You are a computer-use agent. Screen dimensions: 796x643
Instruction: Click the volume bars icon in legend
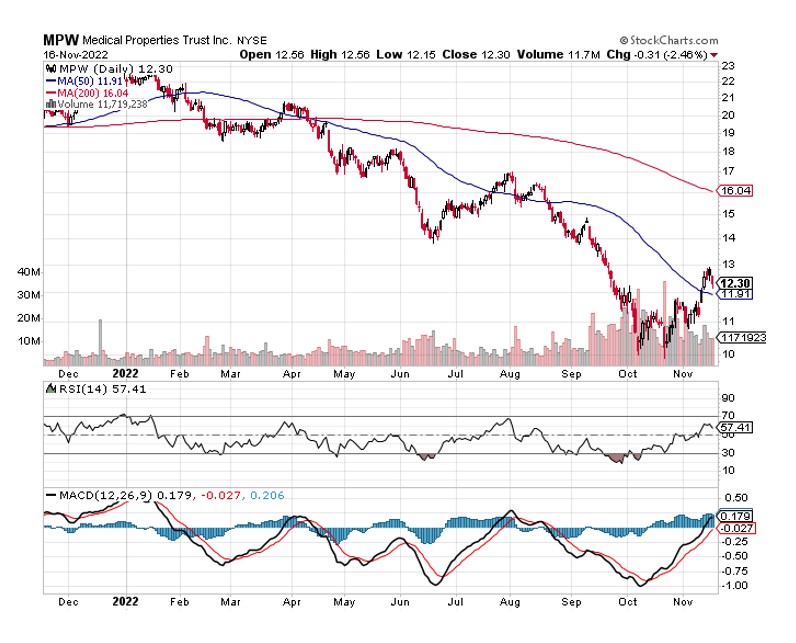[x=51, y=105]
